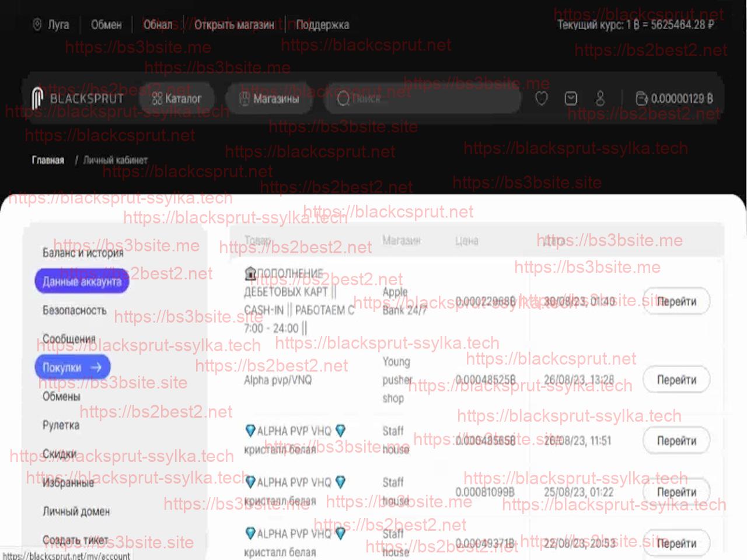The width and height of the screenshot is (747, 560).
Task: Click the price 0.00048525B
Action: pos(486,380)
